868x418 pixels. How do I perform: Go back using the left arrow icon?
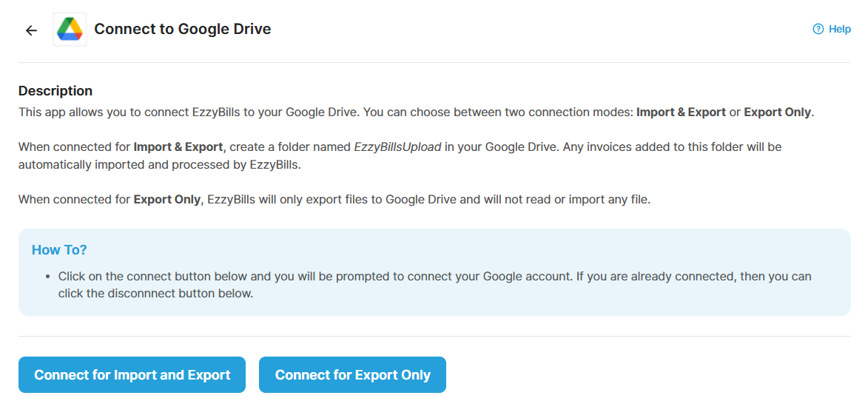tap(32, 30)
